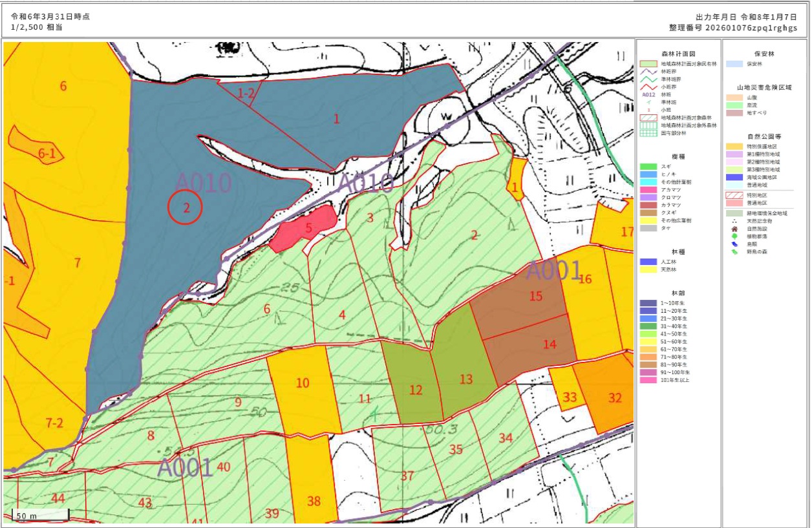Screen dimensions: 812x528
Task: Click the 自然施設 house icon in legend
Action: tap(734, 229)
